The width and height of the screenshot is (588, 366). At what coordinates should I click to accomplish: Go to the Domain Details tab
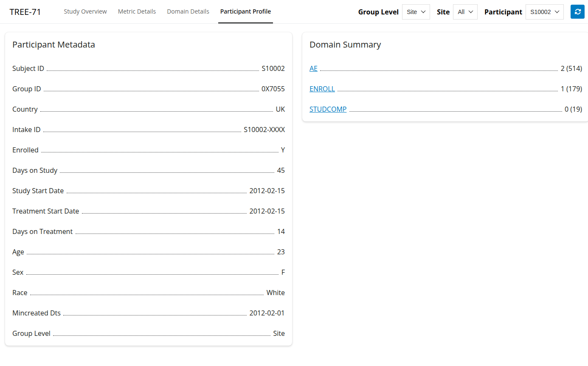coord(188,11)
